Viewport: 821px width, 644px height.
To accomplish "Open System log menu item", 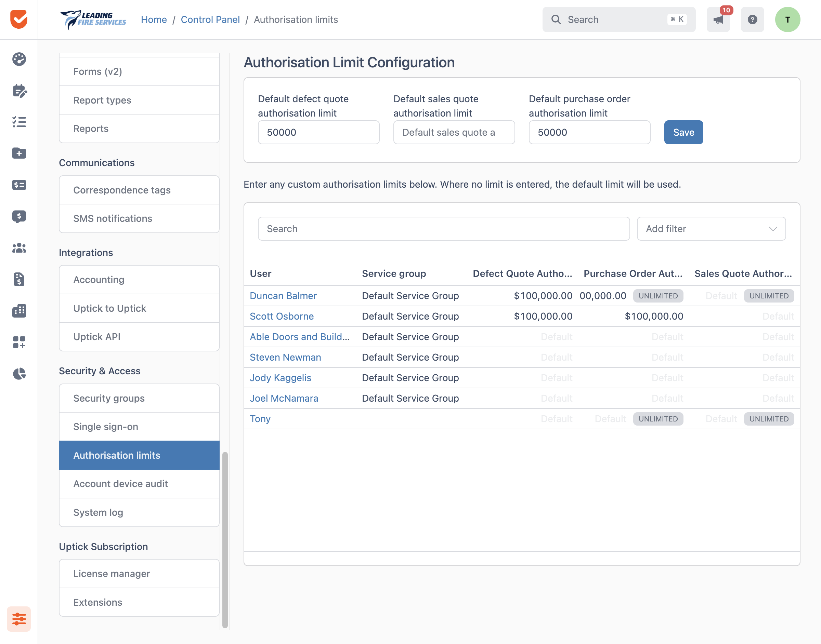I will pyautogui.click(x=139, y=512).
